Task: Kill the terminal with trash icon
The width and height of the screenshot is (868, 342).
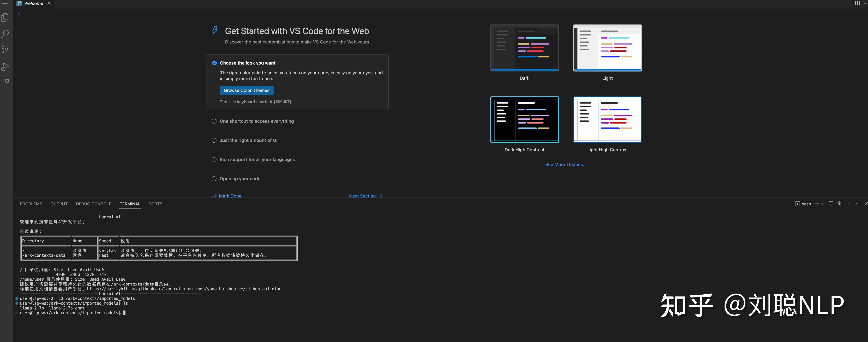Action: [x=839, y=204]
